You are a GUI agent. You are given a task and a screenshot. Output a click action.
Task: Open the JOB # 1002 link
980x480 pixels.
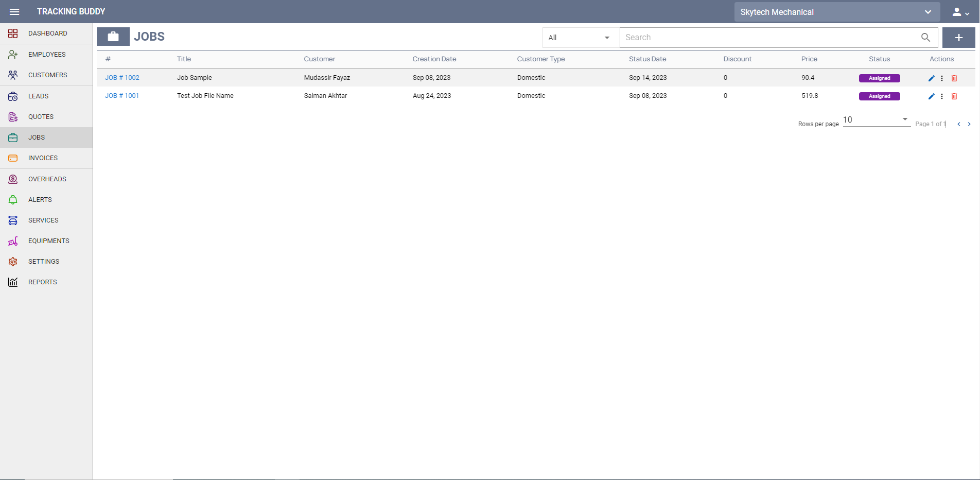122,78
